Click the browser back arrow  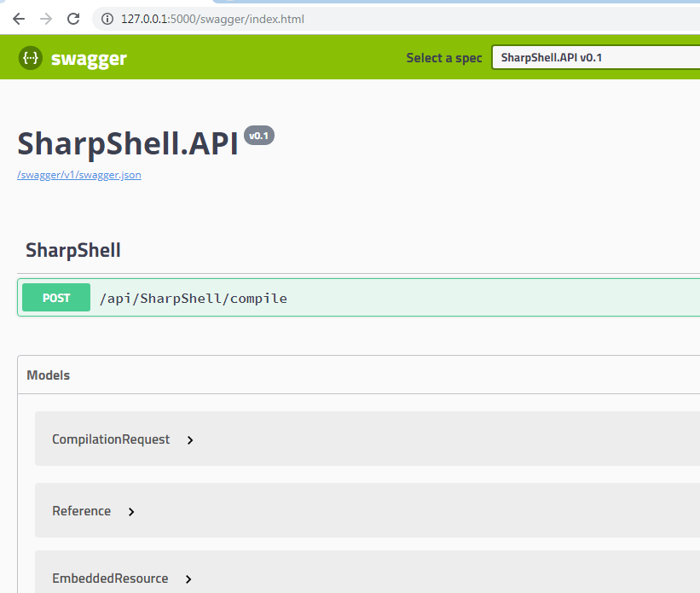tap(19, 19)
